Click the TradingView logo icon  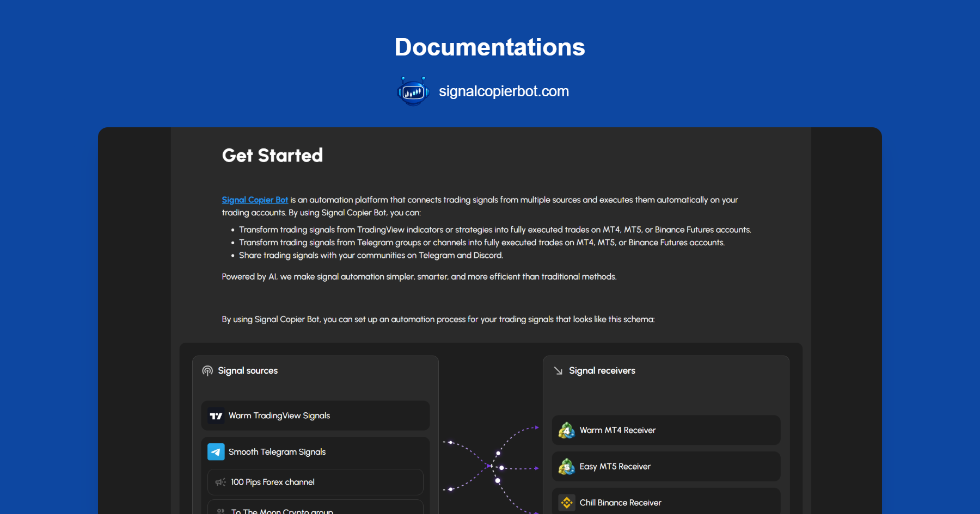pyautogui.click(x=216, y=416)
